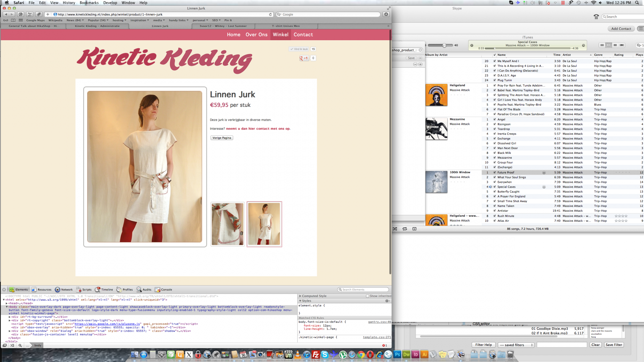This screenshot has height=362, width=644.
Task: Toggle the Show inherited checkbox
Action: (x=367, y=296)
